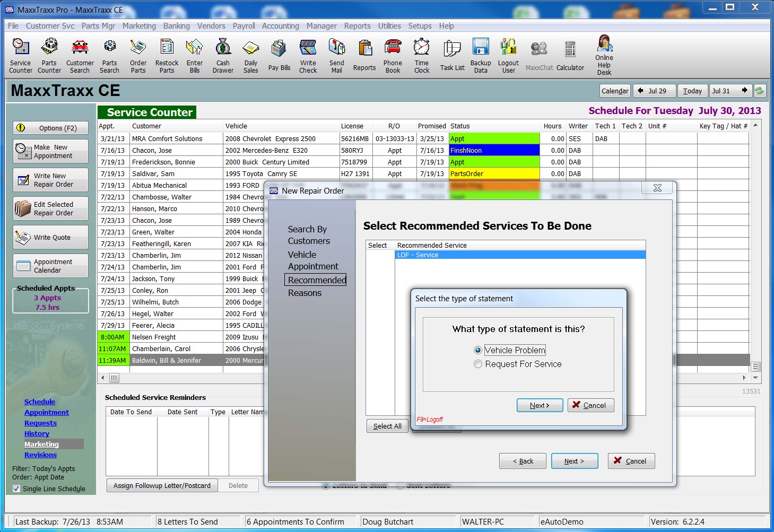Viewport: 774px width, 532px height.
Task: Click the Options (F2) button
Action: pyautogui.click(x=50, y=128)
